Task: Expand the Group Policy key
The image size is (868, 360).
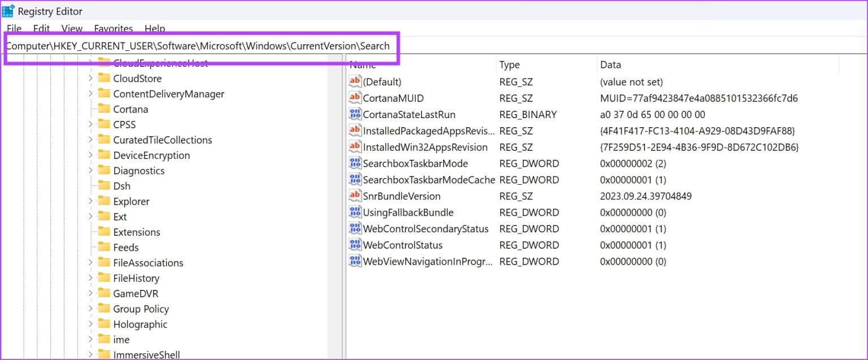Action: pyautogui.click(x=90, y=309)
